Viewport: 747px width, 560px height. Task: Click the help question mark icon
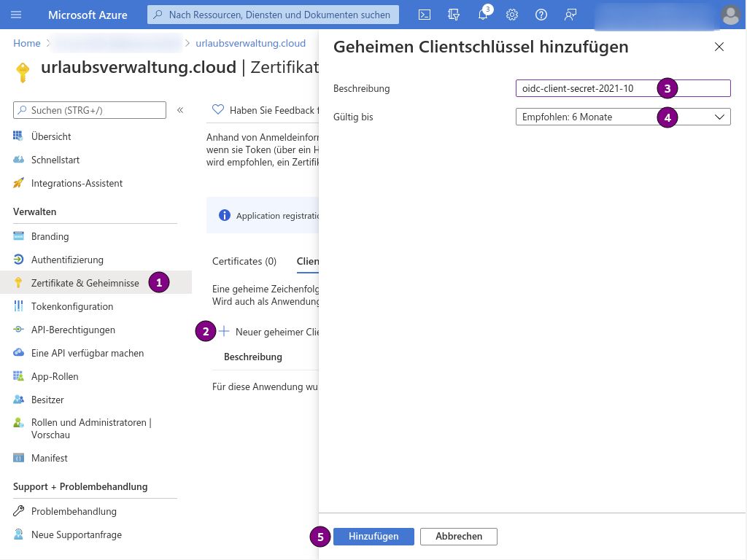541,15
